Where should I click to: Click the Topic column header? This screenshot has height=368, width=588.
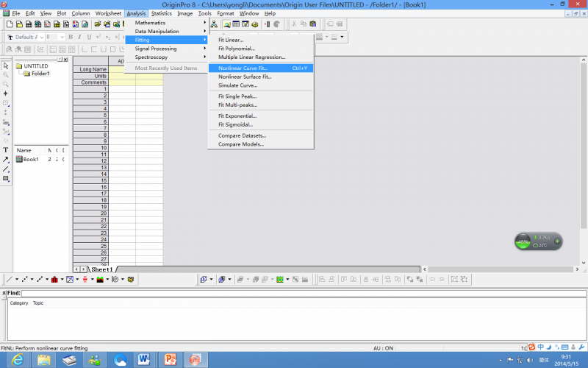[38, 303]
